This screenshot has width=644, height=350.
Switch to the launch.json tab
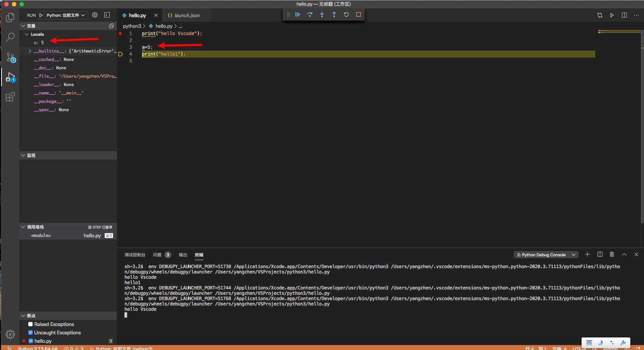click(x=187, y=15)
